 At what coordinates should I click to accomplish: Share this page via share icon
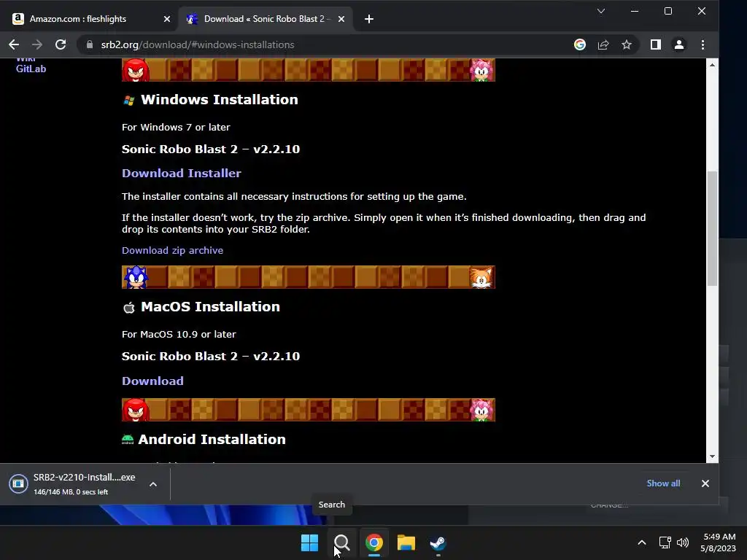click(603, 44)
